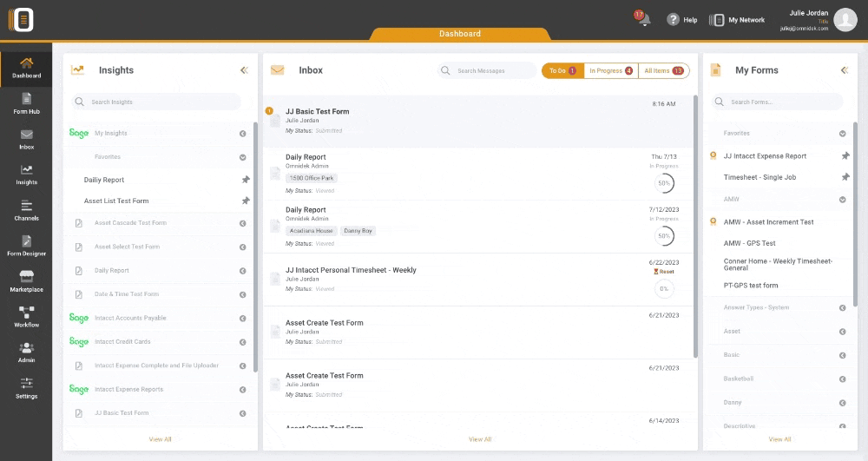The height and width of the screenshot is (461, 868).
Task: Click the notifications bell icon
Action: tap(644, 20)
